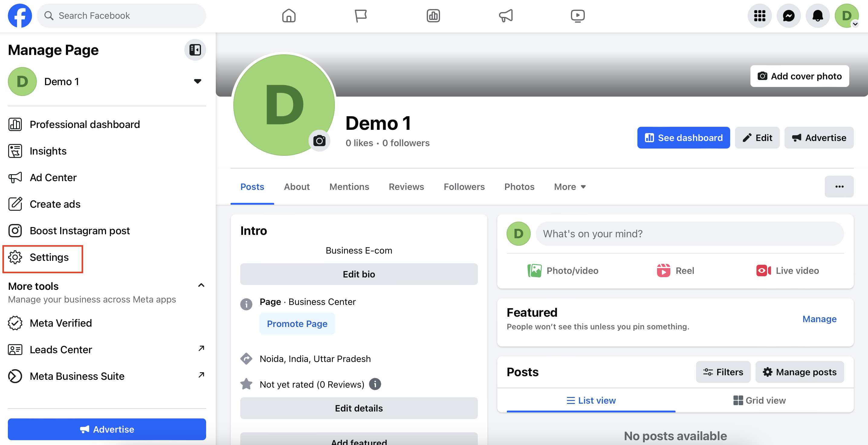Screen dimensions: 868x445
Task: Collapse the More tools section
Action: (201, 286)
